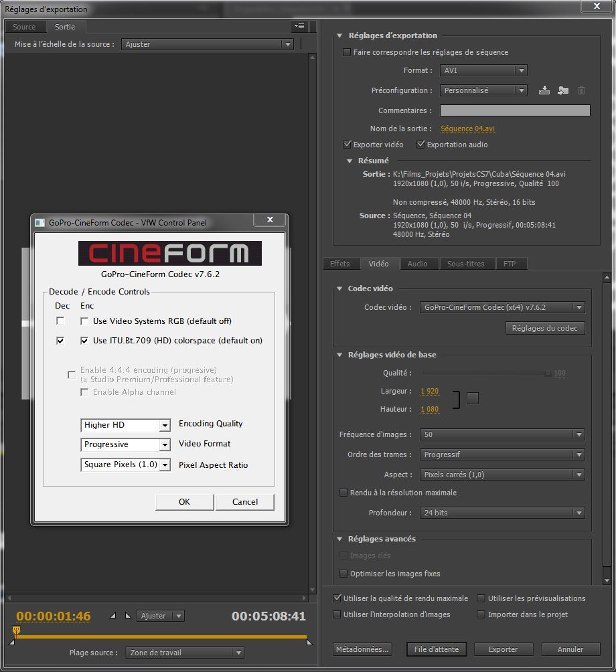The height and width of the screenshot is (672, 616).
Task: Click Cancel in the CineForm dialog
Action: [x=245, y=502]
